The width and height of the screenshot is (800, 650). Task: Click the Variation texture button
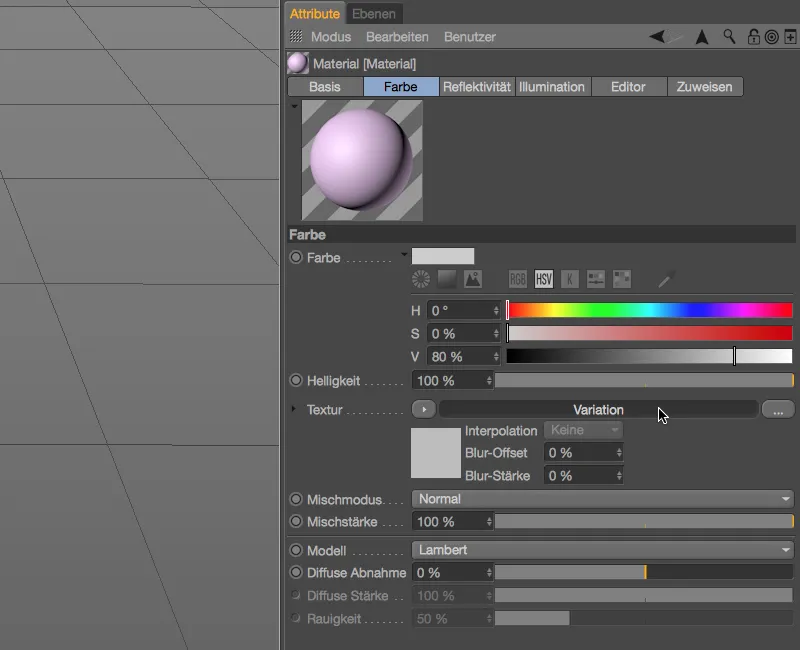(598, 410)
